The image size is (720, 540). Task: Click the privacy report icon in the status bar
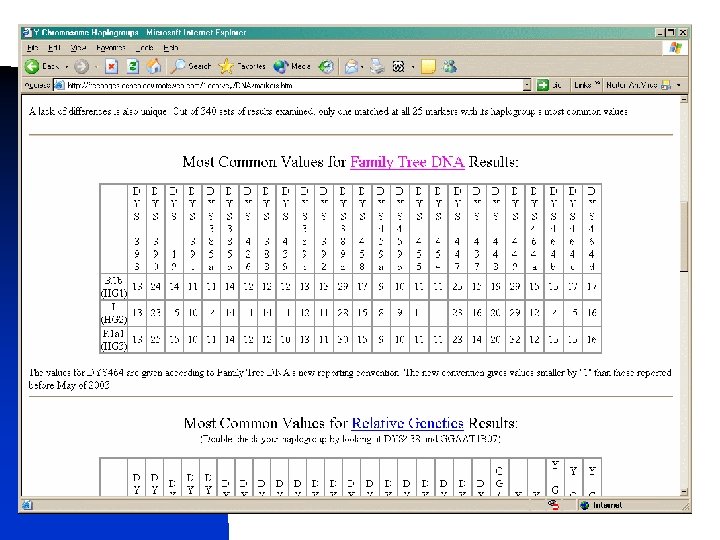coord(554,505)
